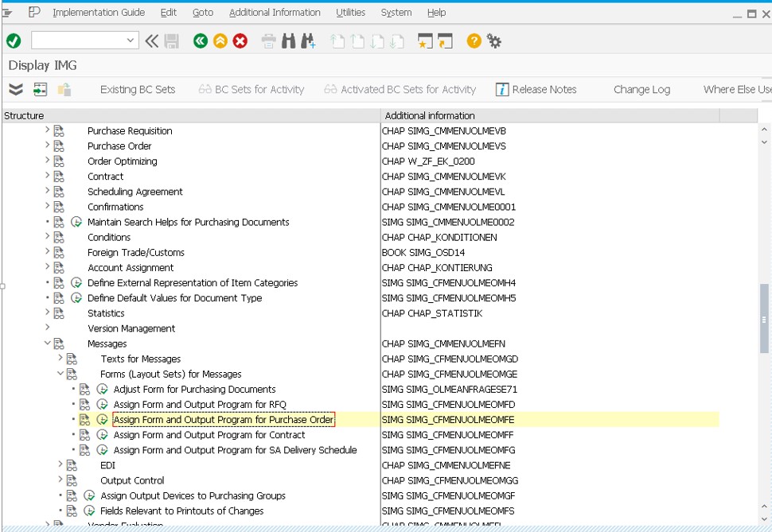Click the Existing BC Sets button

point(138,90)
